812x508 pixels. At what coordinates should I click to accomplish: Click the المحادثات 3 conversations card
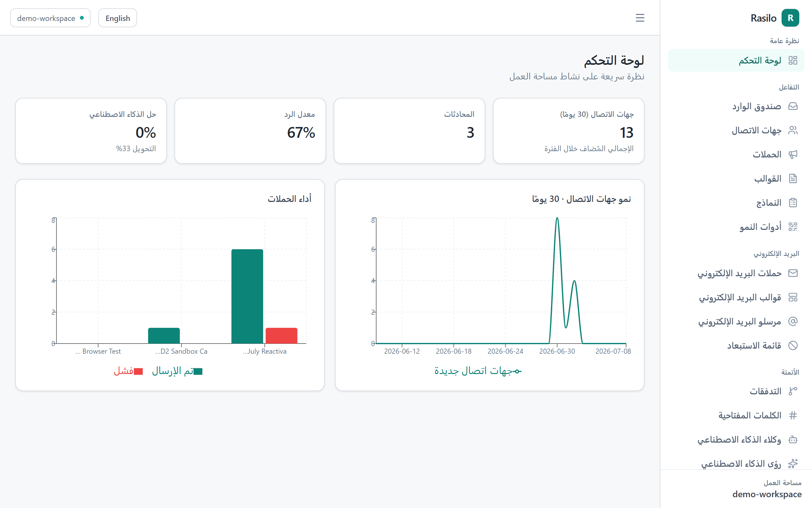pos(409,131)
